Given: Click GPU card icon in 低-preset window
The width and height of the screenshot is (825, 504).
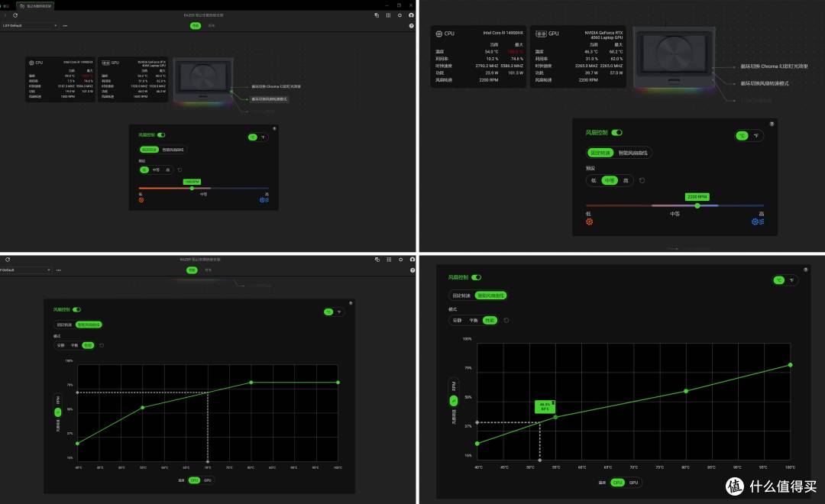Looking at the screenshot, I should [x=105, y=63].
